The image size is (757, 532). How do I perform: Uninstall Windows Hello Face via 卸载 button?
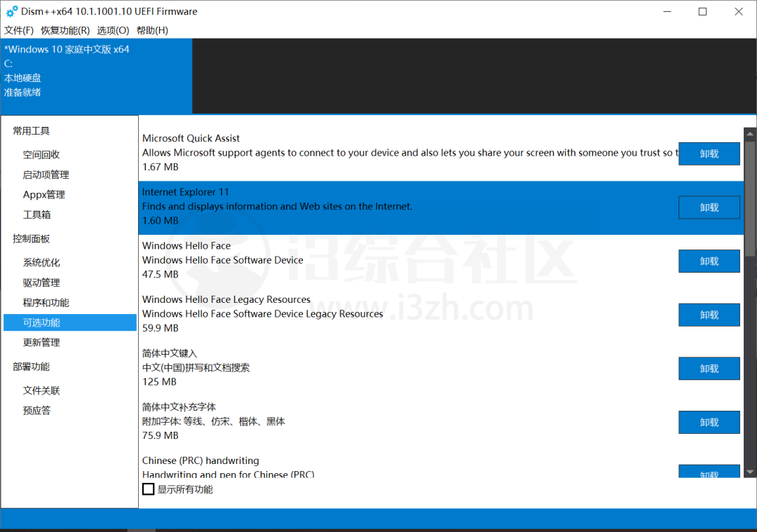click(709, 261)
